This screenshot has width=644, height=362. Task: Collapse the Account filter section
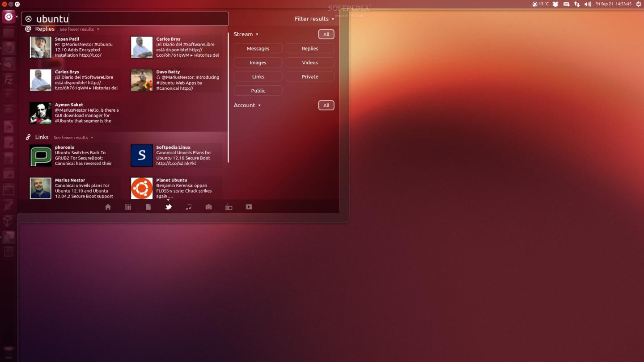(x=247, y=105)
